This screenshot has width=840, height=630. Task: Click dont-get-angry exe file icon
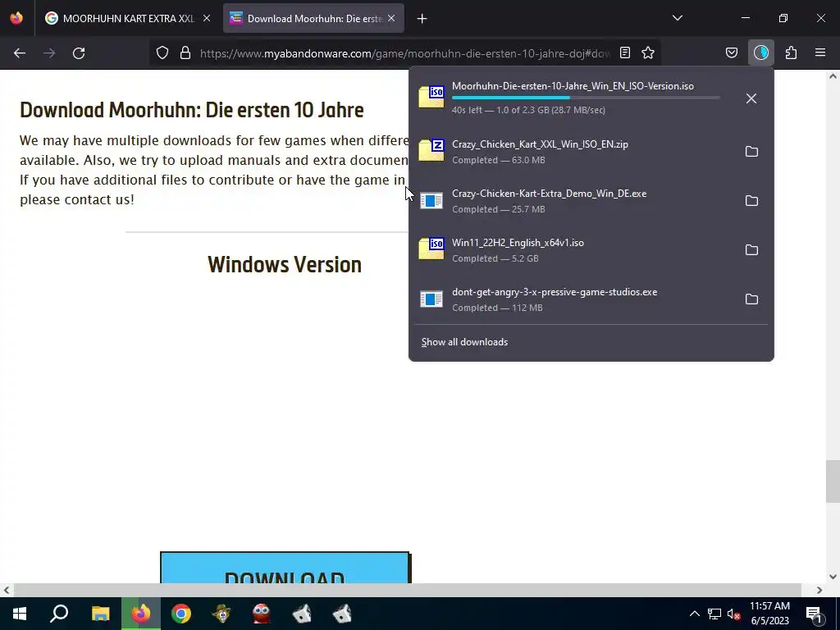click(431, 299)
